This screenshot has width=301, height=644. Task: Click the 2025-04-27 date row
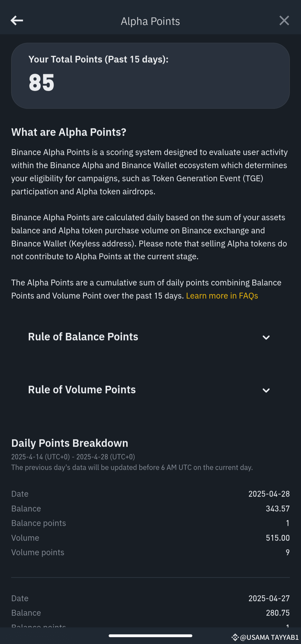point(269,598)
